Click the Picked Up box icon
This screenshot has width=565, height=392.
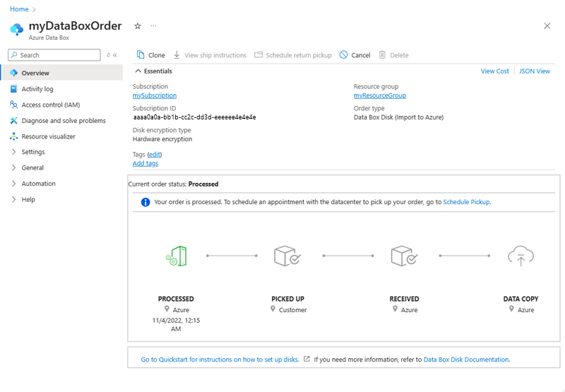(287, 256)
